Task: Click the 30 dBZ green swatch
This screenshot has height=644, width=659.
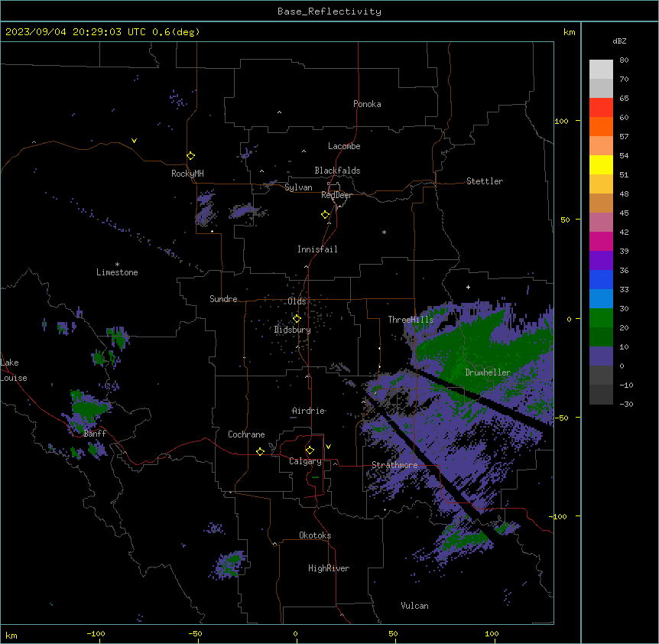Action: [601, 318]
